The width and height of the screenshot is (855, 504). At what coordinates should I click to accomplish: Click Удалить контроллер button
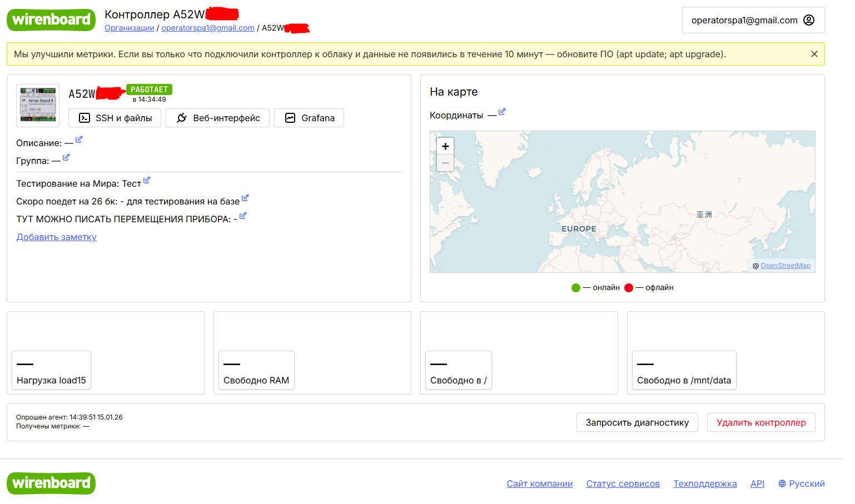click(x=760, y=422)
